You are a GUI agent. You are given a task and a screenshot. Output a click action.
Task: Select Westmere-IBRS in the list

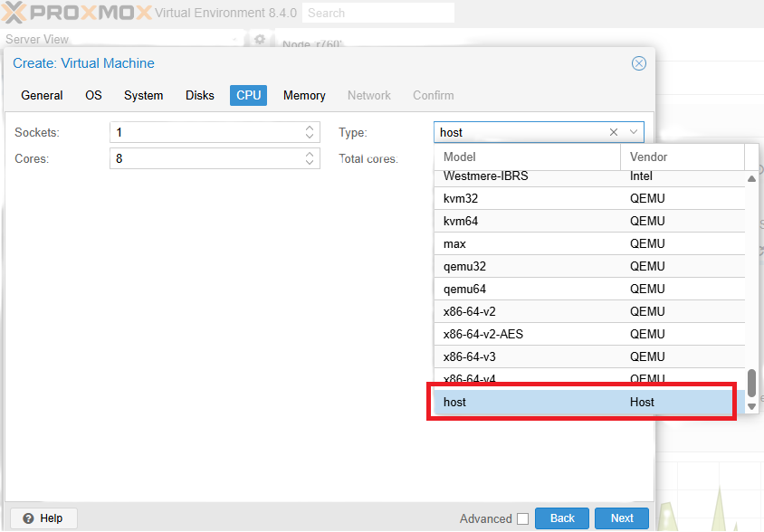589,176
